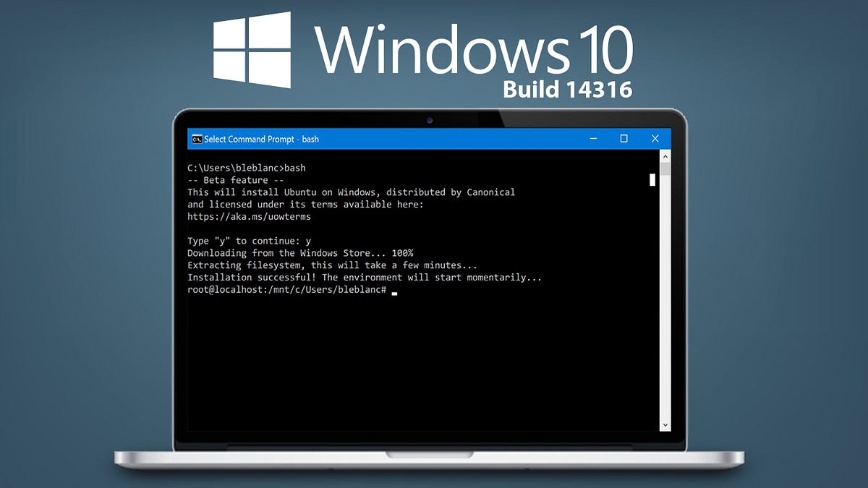The image size is (868, 488).
Task: Click the 'Build 14316' label
Action: 568,90
